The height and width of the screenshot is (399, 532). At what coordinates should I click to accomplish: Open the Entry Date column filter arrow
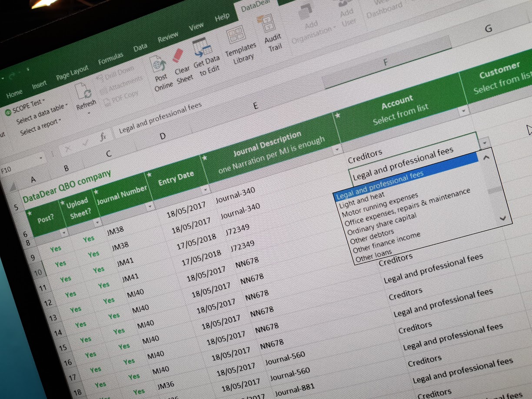tap(205, 190)
